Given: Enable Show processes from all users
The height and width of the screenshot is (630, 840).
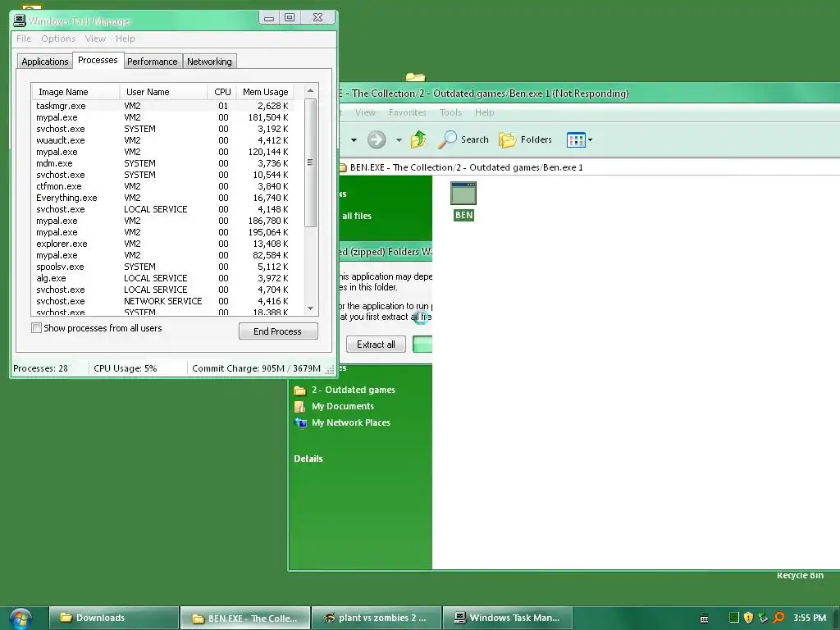Looking at the screenshot, I should click(x=36, y=328).
